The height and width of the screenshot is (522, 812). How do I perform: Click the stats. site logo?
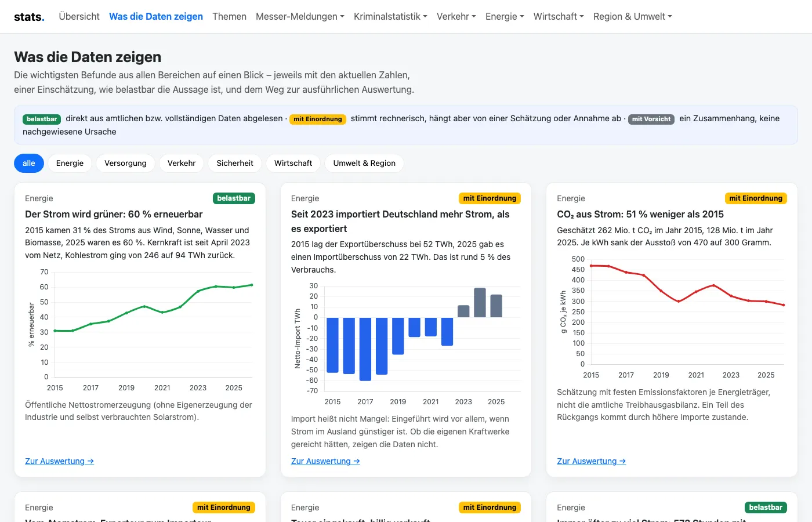[x=29, y=17]
